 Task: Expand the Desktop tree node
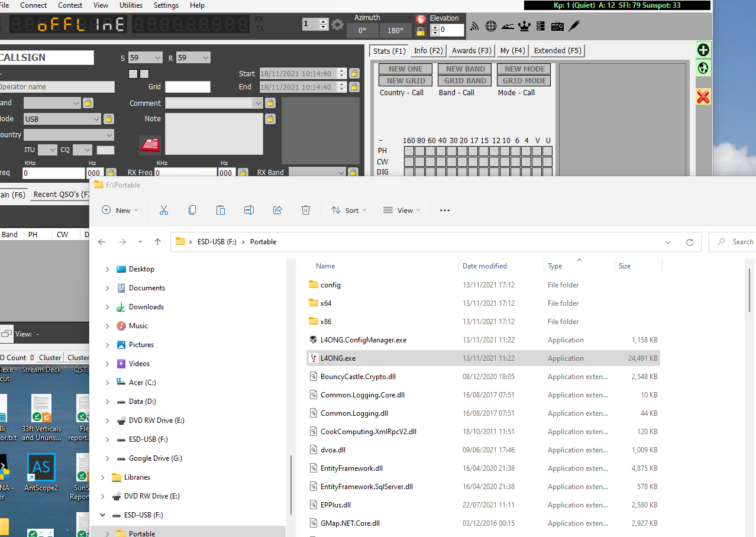[x=107, y=269]
